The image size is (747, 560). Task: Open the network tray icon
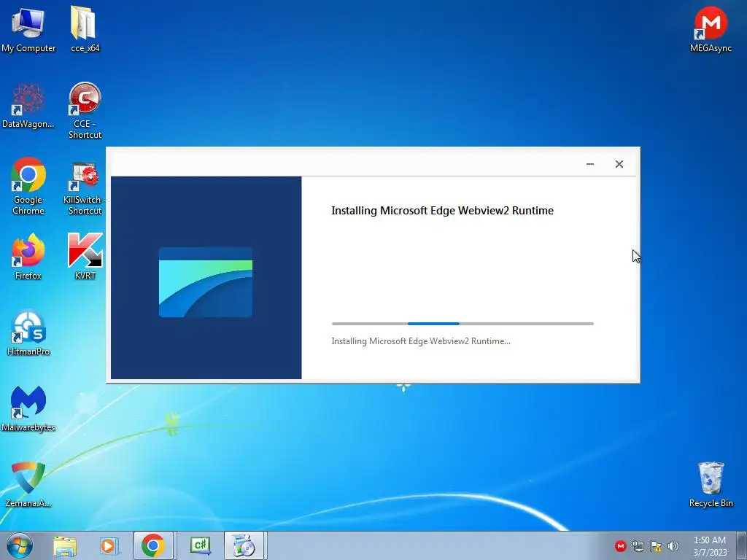(x=638, y=546)
